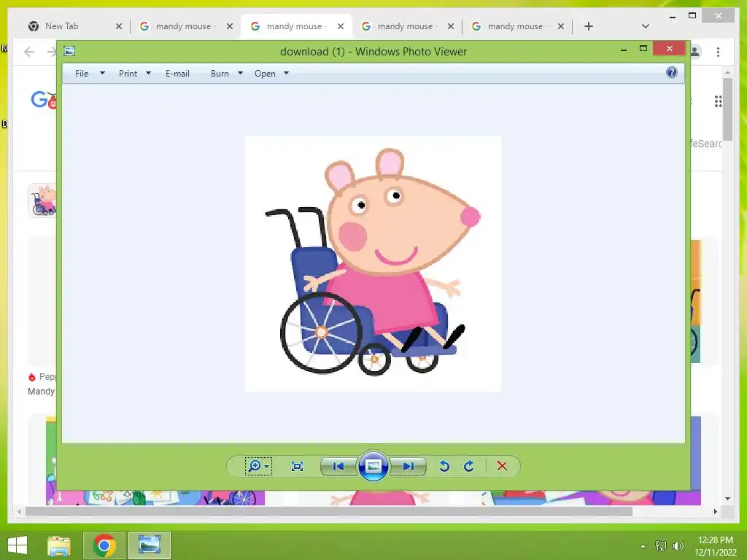Open the Open menu
747x560 pixels.
tap(265, 74)
